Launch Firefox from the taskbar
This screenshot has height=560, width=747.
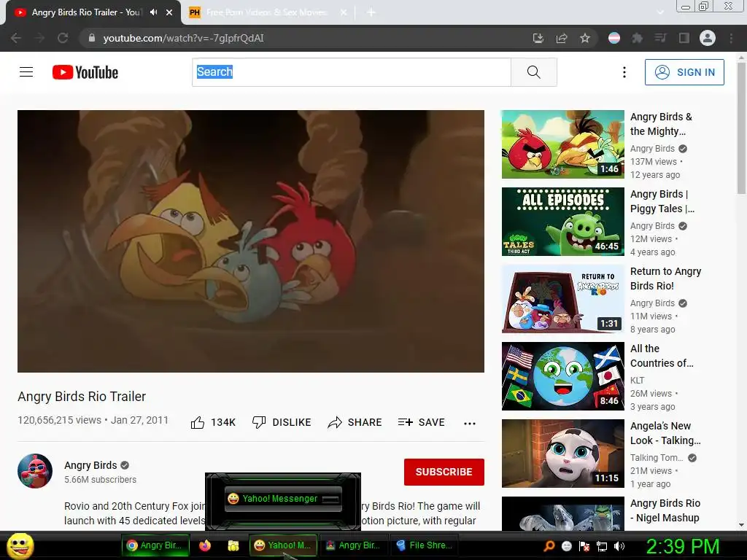click(205, 545)
